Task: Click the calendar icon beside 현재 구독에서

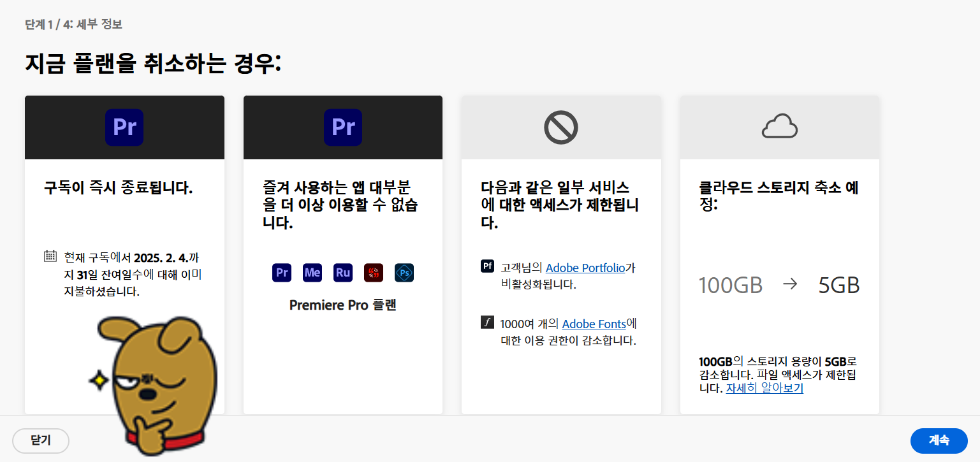Action: (50, 256)
